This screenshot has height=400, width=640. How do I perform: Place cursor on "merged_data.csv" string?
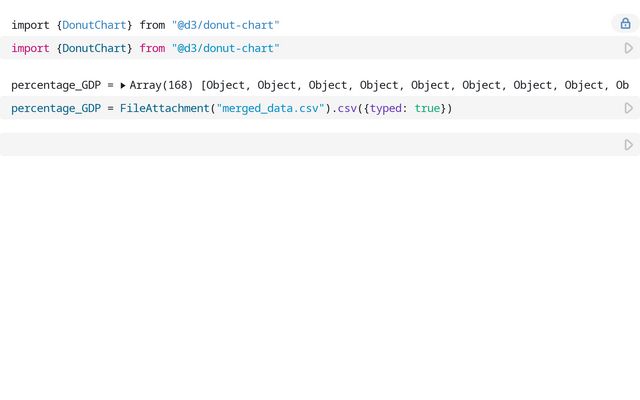click(x=271, y=108)
